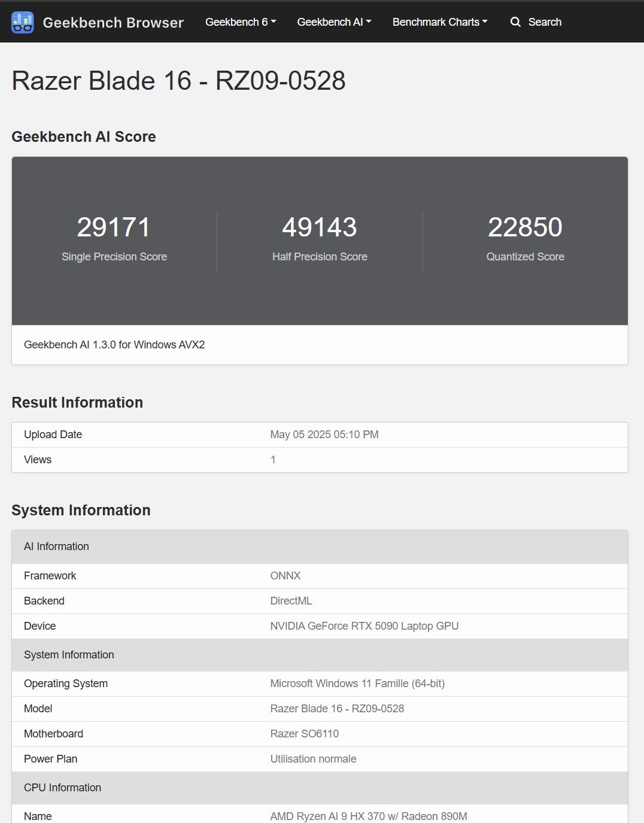This screenshot has height=823, width=644.
Task: Click the date May 05 2025 05:10 PM
Action: 324,435
